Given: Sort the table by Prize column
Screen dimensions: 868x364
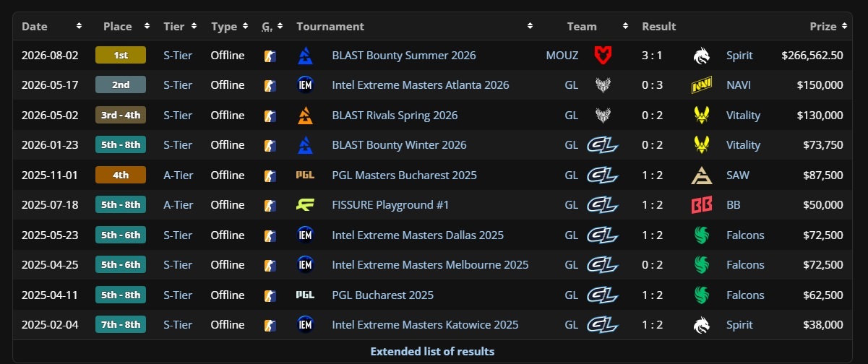Looking at the screenshot, I should 828,26.
